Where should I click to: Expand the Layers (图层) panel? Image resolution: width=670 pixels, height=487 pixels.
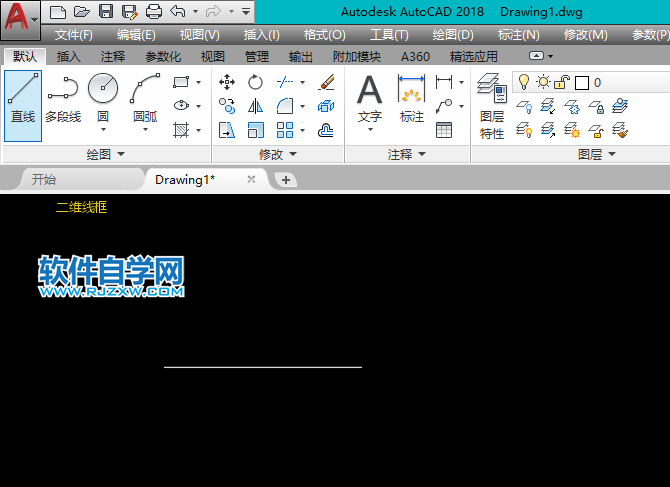597,154
